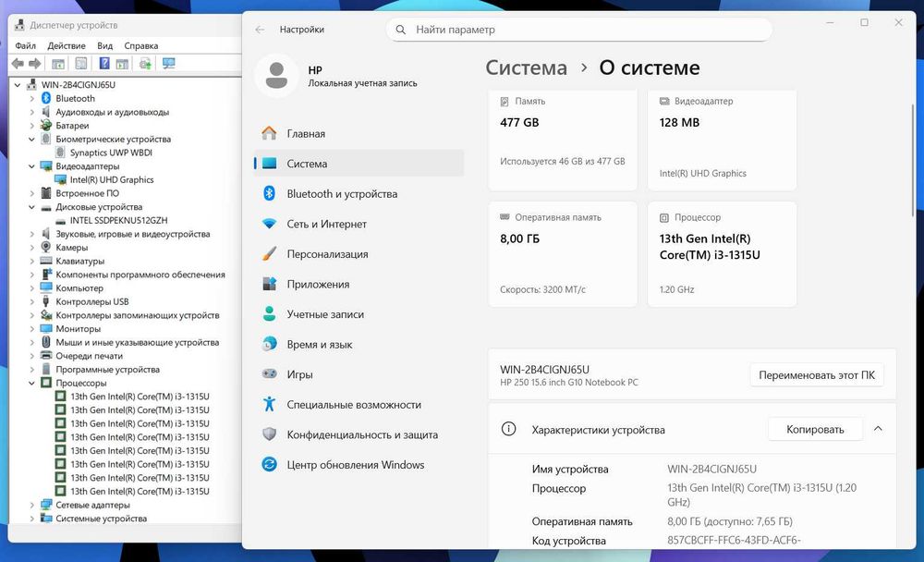924x562 pixels.
Task: Click the Копировать button
Action: pyautogui.click(x=815, y=429)
